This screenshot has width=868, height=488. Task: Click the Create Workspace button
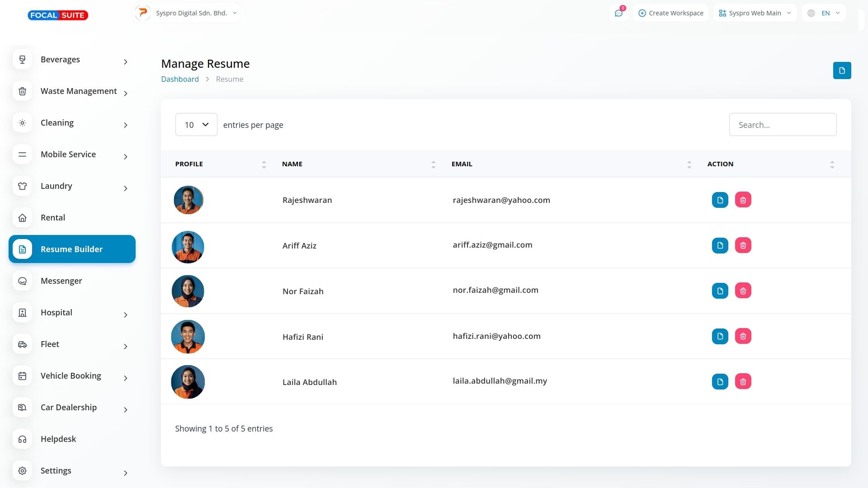click(x=670, y=13)
